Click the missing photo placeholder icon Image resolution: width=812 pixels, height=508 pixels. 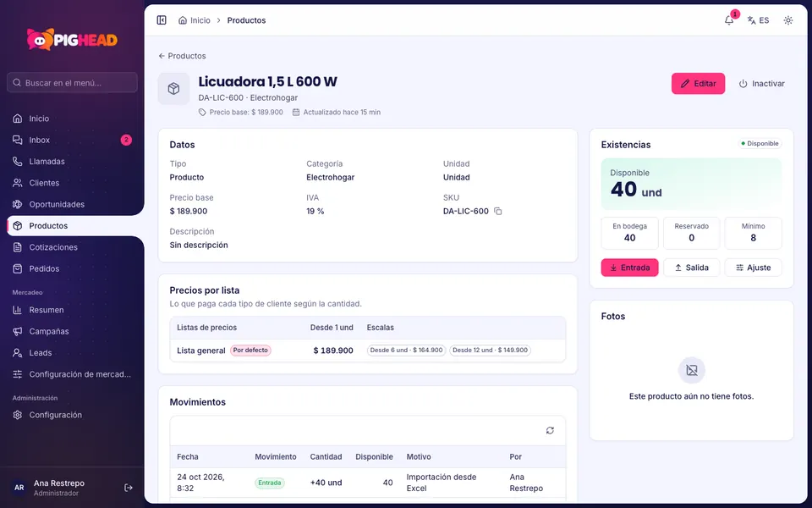coord(691,370)
